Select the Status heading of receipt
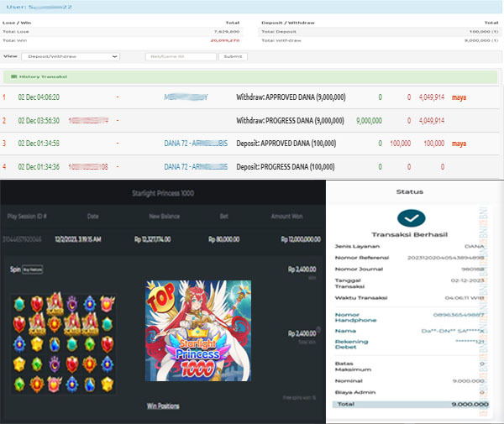Image resolution: width=504 pixels, height=424 pixels. (x=410, y=191)
